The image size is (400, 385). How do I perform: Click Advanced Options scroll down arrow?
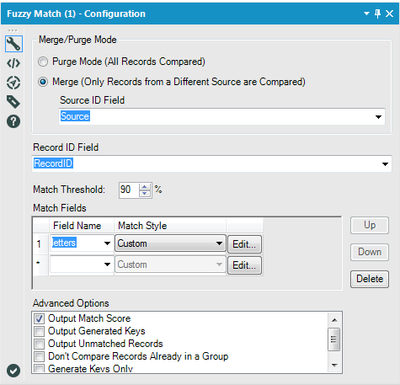click(334, 365)
